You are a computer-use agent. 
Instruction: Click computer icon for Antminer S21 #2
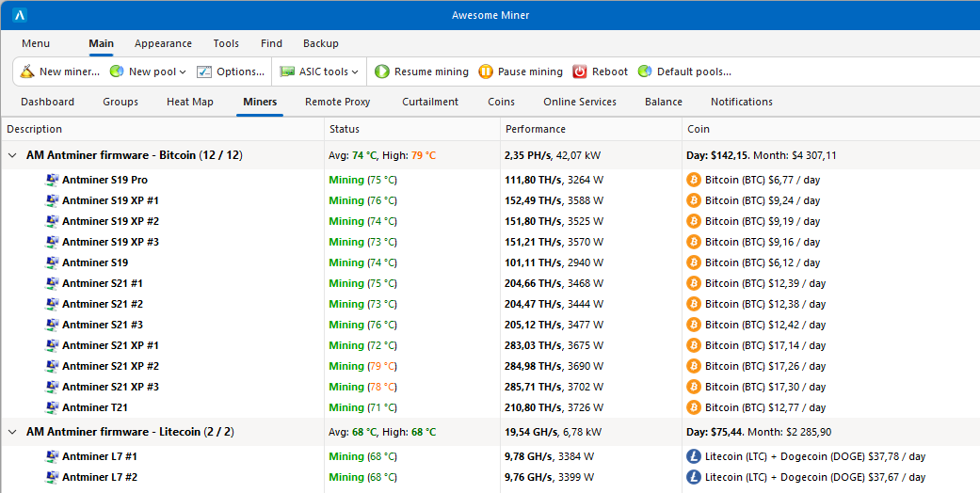pyautogui.click(x=52, y=304)
